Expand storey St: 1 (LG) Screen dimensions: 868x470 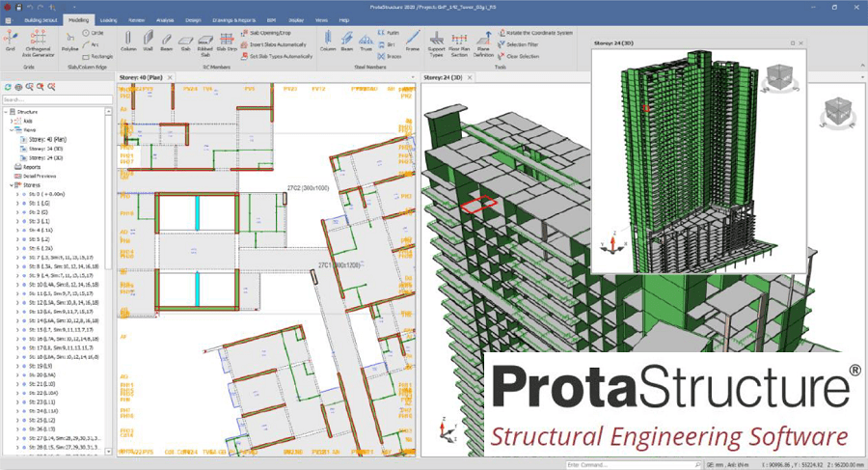[x=17, y=204]
